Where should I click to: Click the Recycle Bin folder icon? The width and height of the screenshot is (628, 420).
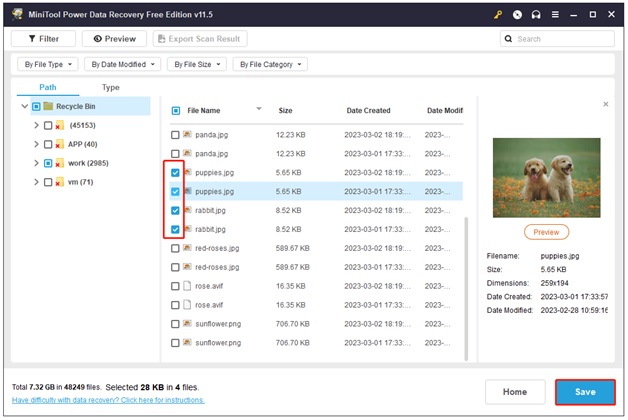click(47, 106)
